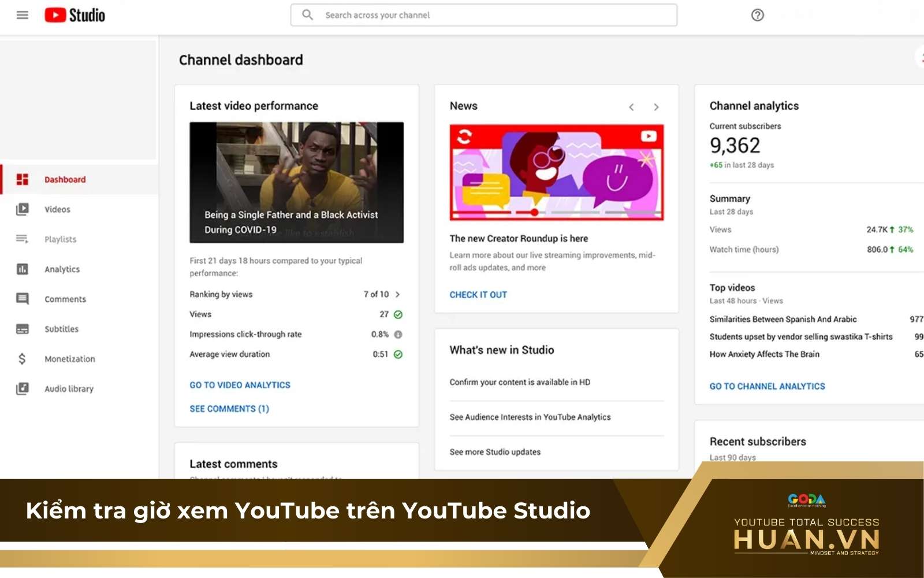Open How Anxiety Affects The Brain video
The height and width of the screenshot is (578, 924).
point(764,354)
